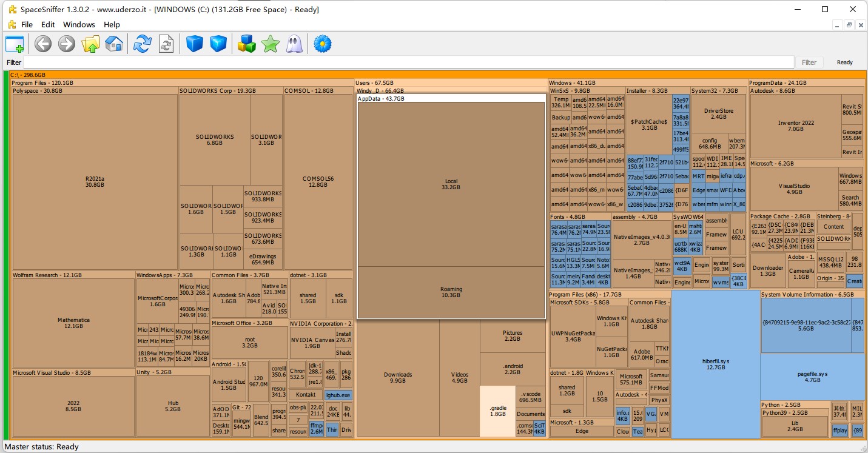This screenshot has height=453, width=868.
Task: Open the File menu
Action: tap(27, 24)
